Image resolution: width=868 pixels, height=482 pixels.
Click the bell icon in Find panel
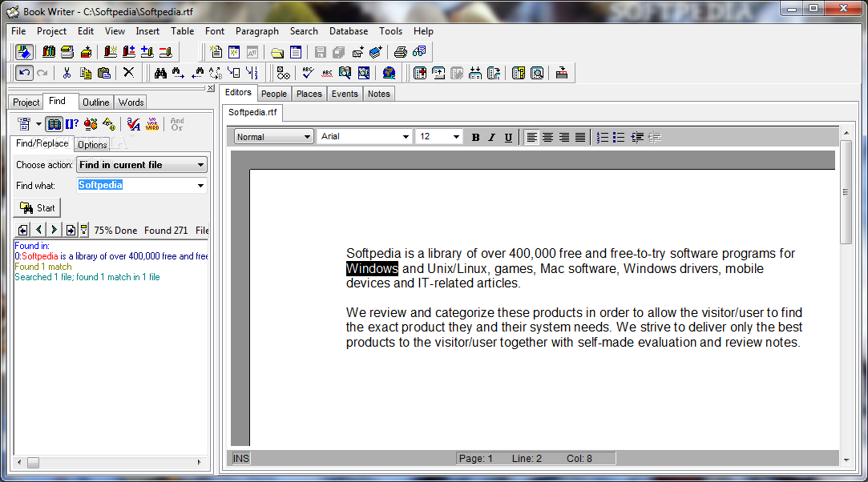(x=109, y=124)
